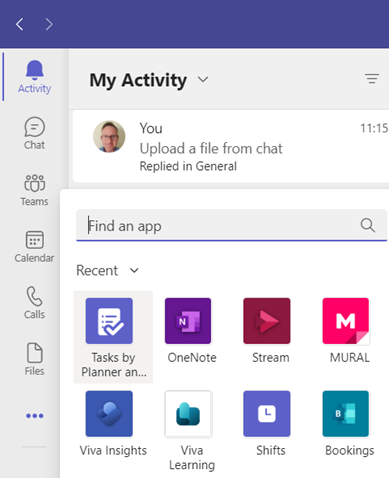The width and height of the screenshot is (389, 478).
Task: Open Calls in the sidebar
Action: click(34, 303)
